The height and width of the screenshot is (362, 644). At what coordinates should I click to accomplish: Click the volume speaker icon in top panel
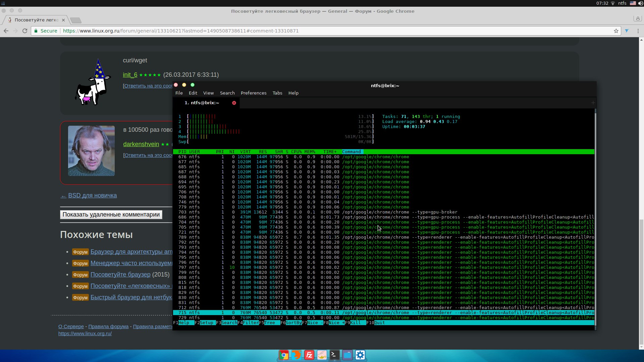click(640, 3)
